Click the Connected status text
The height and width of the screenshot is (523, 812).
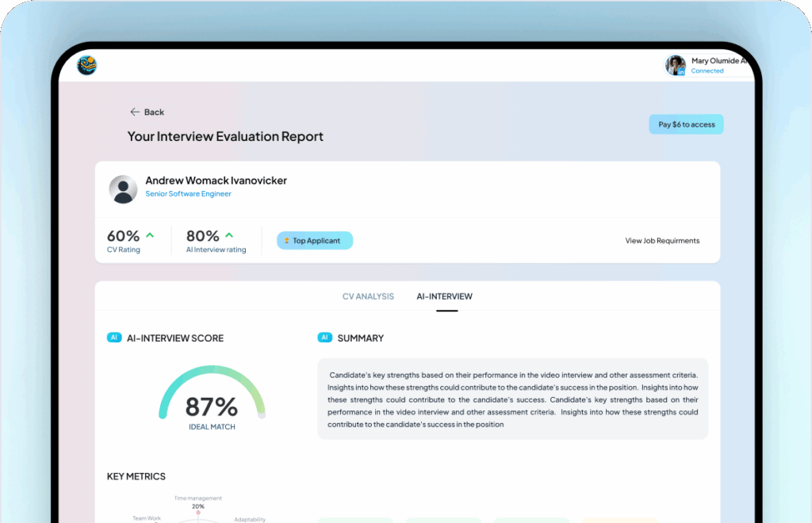(x=707, y=71)
